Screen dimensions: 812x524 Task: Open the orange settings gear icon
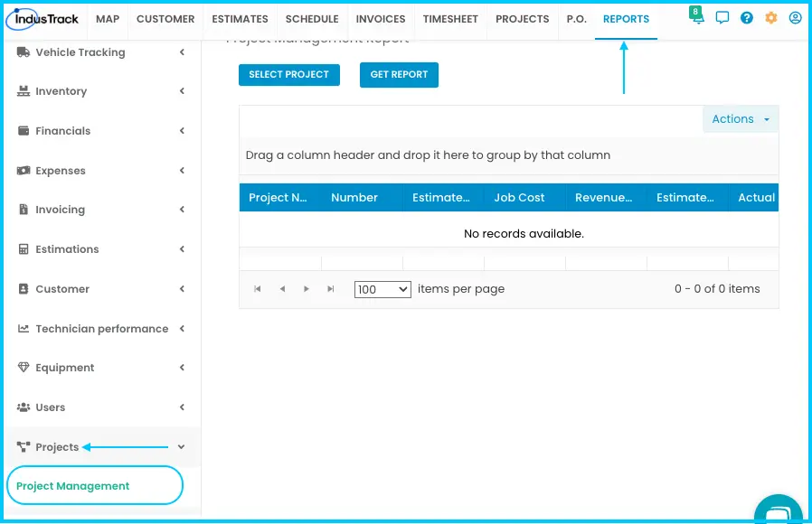pos(771,18)
